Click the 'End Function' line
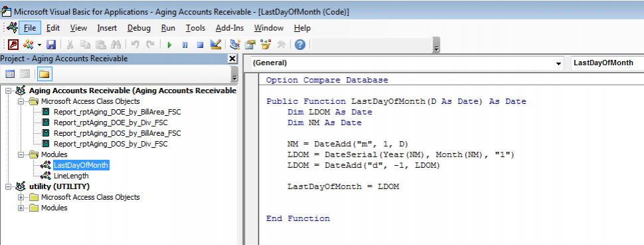 coord(298,218)
